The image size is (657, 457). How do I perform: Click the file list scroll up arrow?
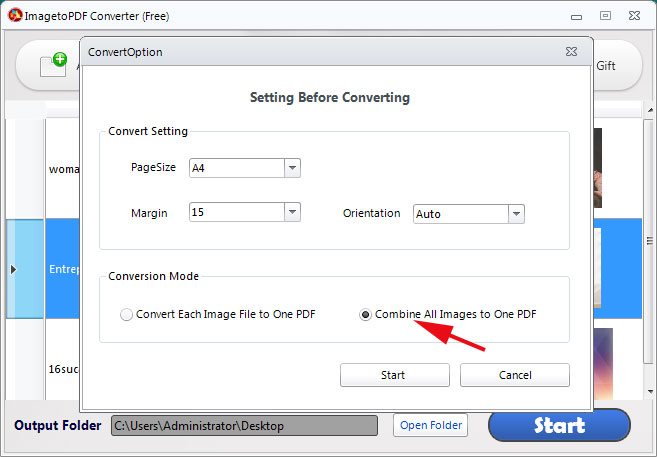[650, 110]
